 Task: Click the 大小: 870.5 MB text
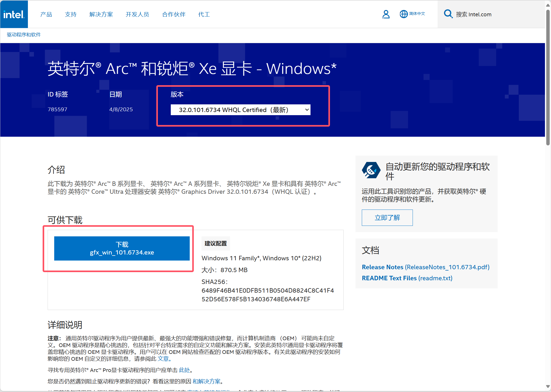(224, 270)
